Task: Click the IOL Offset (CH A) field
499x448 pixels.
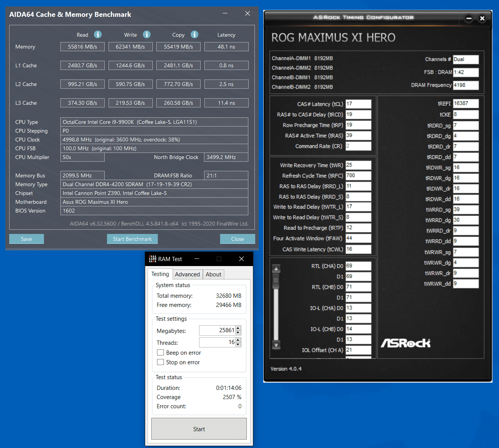Action: (x=358, y=350)
